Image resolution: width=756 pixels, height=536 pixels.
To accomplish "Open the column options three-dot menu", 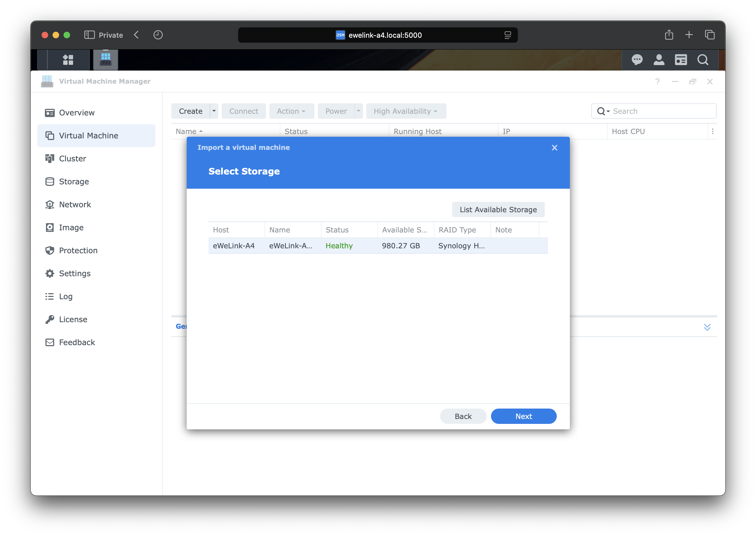I will pos(712,131).
